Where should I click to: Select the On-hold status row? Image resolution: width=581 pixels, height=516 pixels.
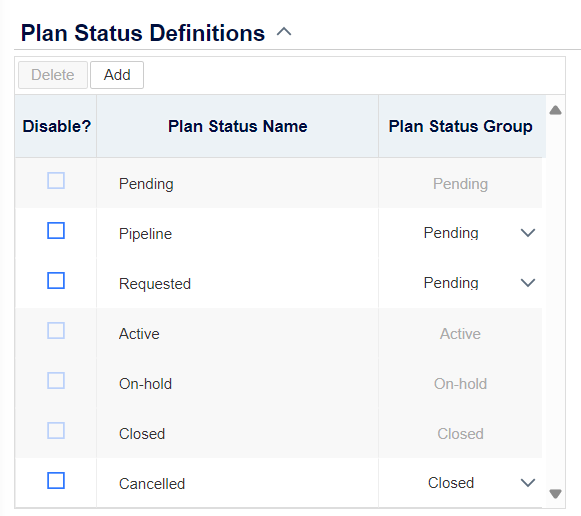pos(278,383)
